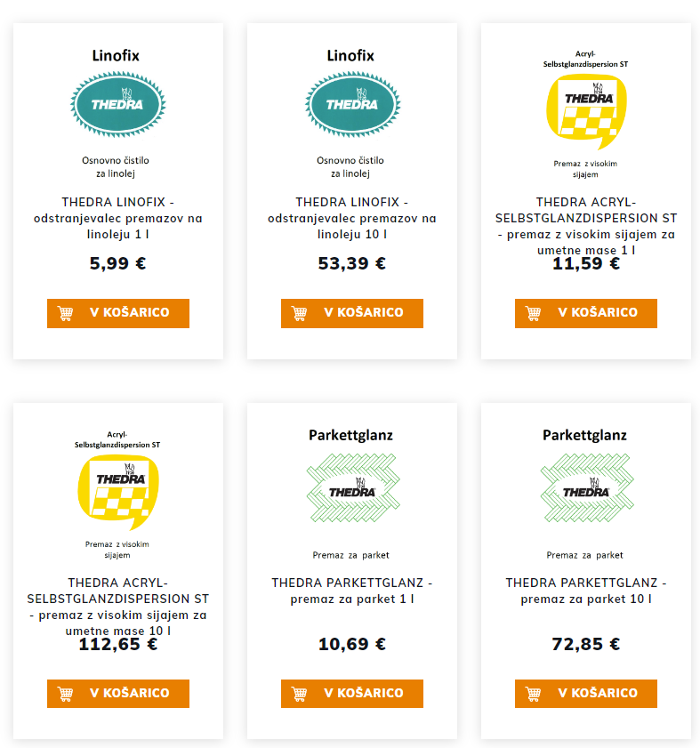The height and width of the screenshot is (748, 700).
Task: Click cart icon for Linofix 10 l
Action: click(299, 313)
